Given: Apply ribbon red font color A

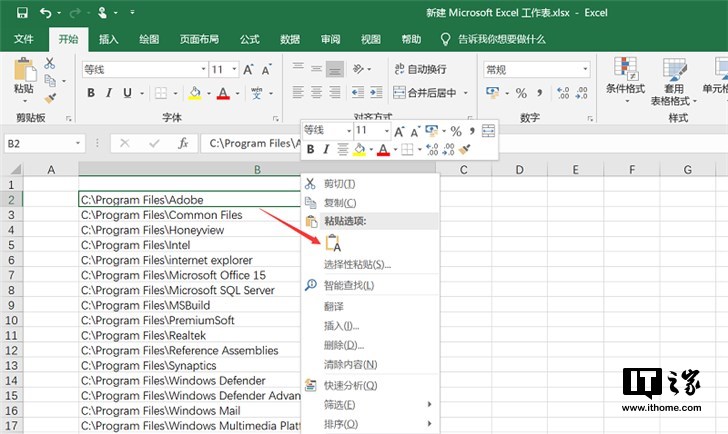Looking at the screenshot, I should [223, 93].
